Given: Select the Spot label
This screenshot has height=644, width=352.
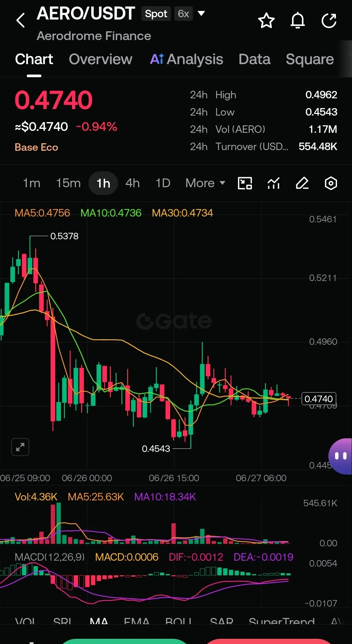Looking at the screenshot, I should pos(156,14).
